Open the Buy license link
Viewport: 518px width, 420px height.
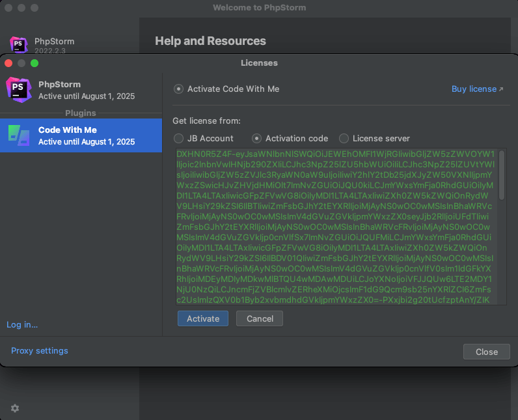pyautogui.click(x=478, y=89)
